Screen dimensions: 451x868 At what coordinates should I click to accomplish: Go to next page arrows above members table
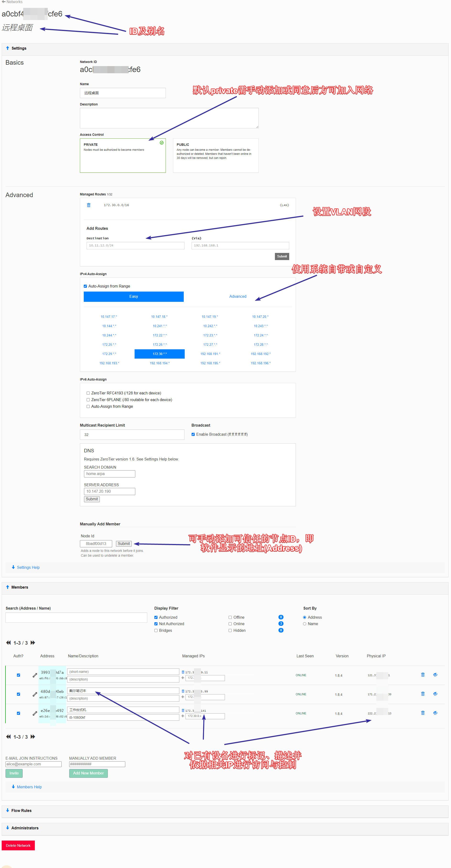(x=33, y=643)
